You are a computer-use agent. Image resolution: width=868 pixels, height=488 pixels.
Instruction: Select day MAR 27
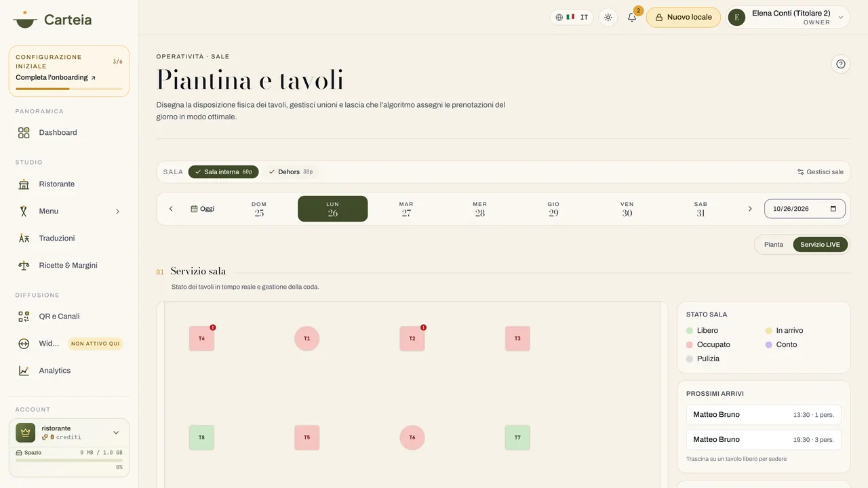406,209
